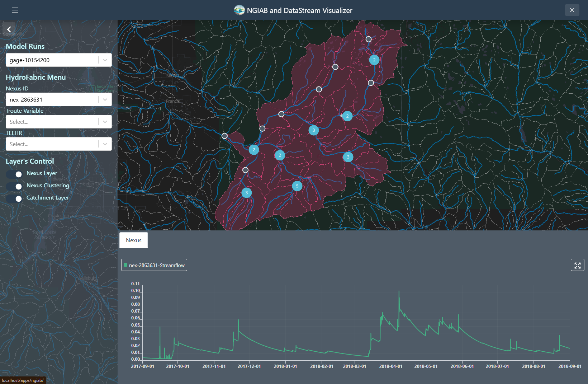Click the leftmost white nexus marker outside catchment
The width and height of the screenshot is (588, 384).
[x=224, y=136]
